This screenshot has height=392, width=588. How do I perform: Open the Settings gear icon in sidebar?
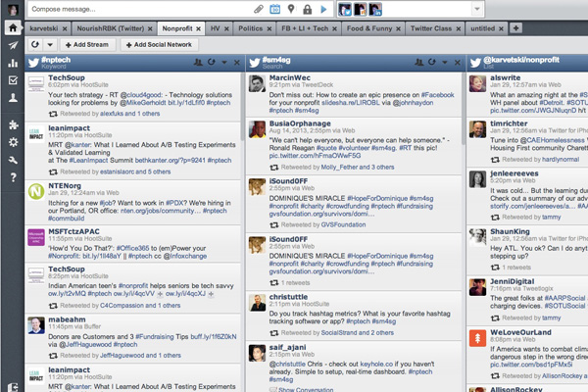(14, 142)
